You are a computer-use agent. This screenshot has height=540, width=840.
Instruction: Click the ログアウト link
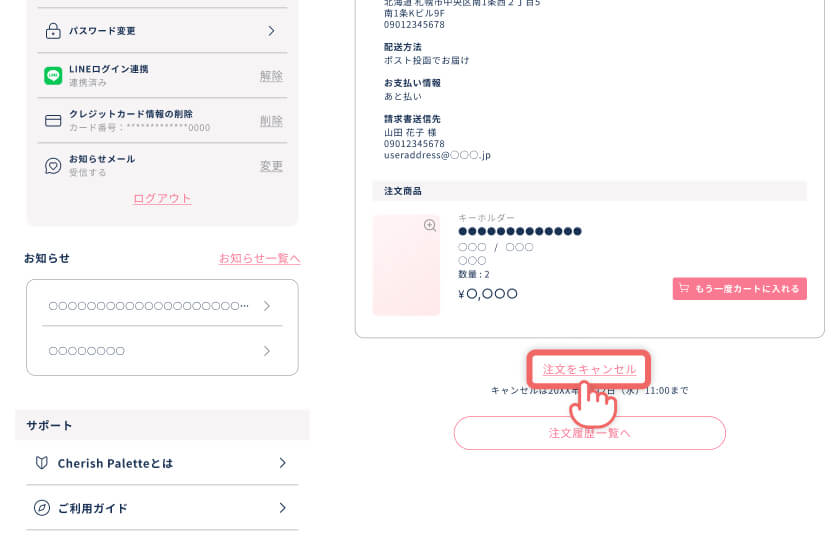click(x=162, y=198)
